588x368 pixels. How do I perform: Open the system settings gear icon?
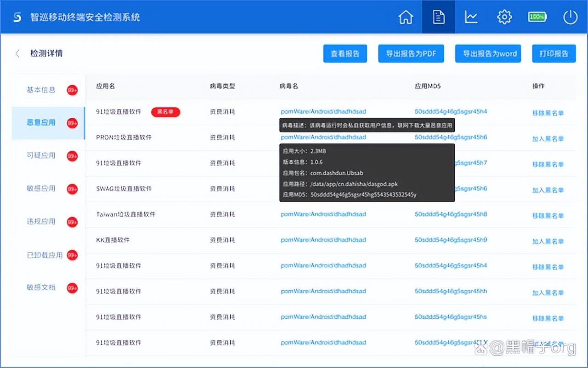pos(504,17)
